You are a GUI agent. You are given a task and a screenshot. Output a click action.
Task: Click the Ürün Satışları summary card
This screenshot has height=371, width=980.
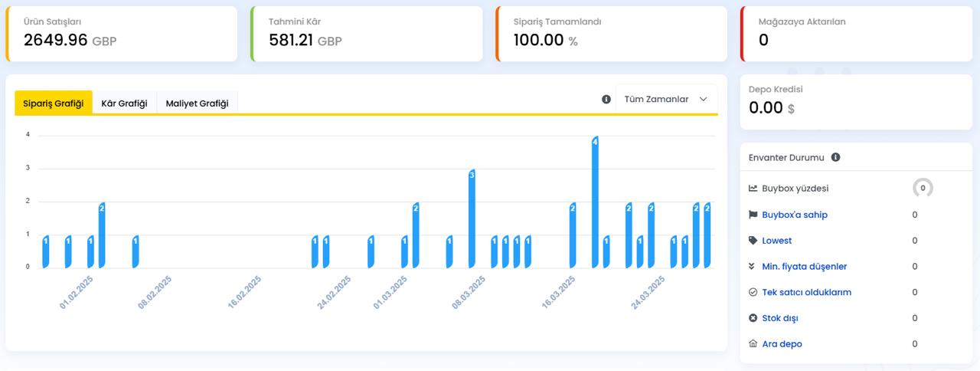121,34
